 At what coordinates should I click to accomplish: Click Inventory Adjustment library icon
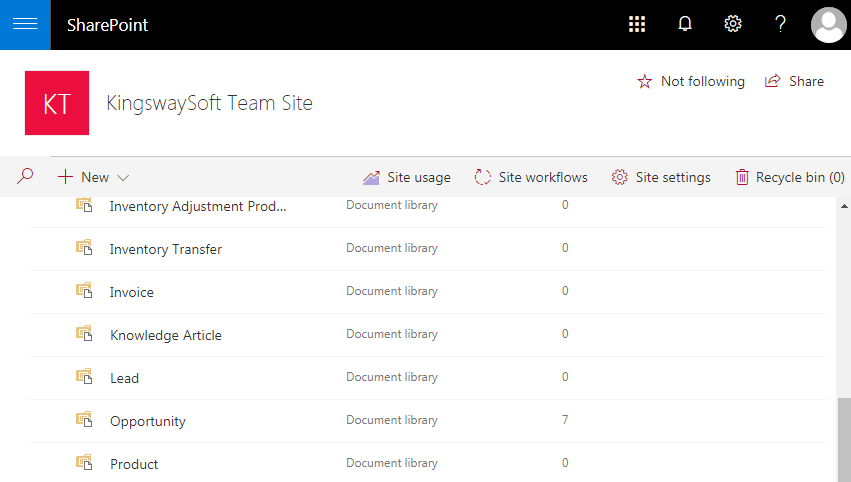point(84,205)
